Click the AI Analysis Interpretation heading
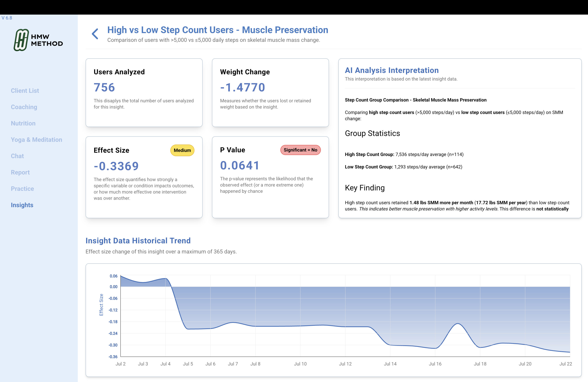588x382 pixels. [392, 70]
